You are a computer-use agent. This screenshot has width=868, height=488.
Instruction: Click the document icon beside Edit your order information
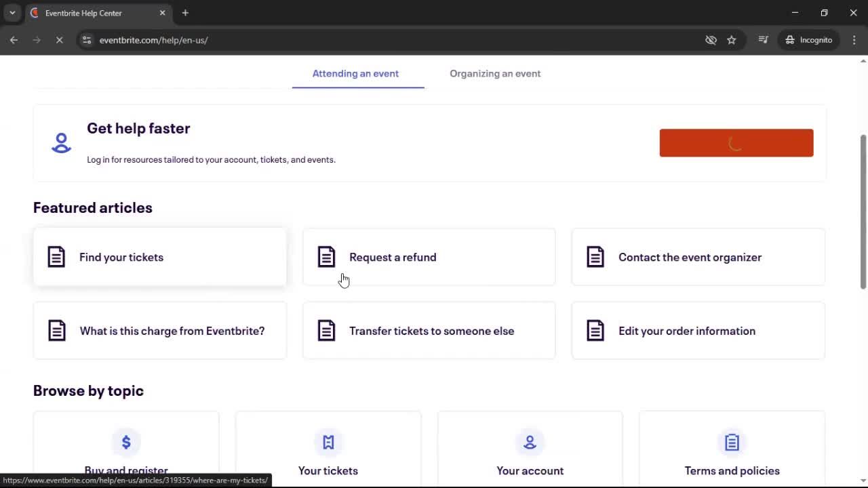[595, 331]
